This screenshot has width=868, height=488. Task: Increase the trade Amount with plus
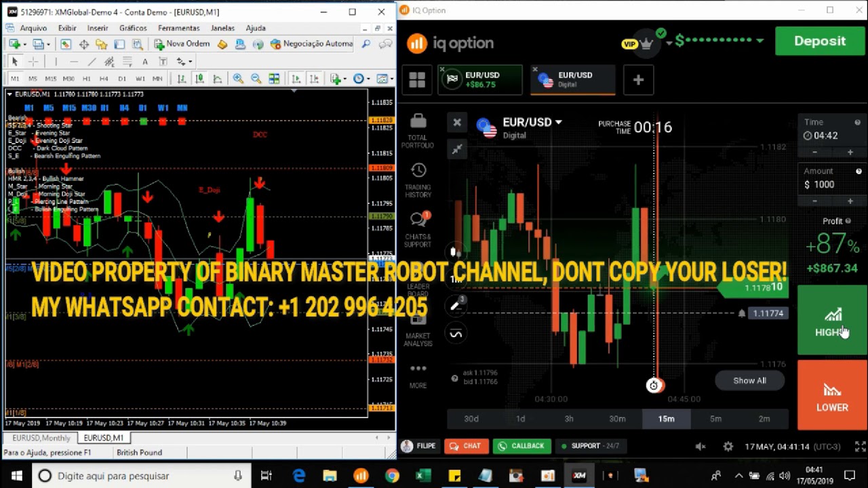tap(850, 201)
